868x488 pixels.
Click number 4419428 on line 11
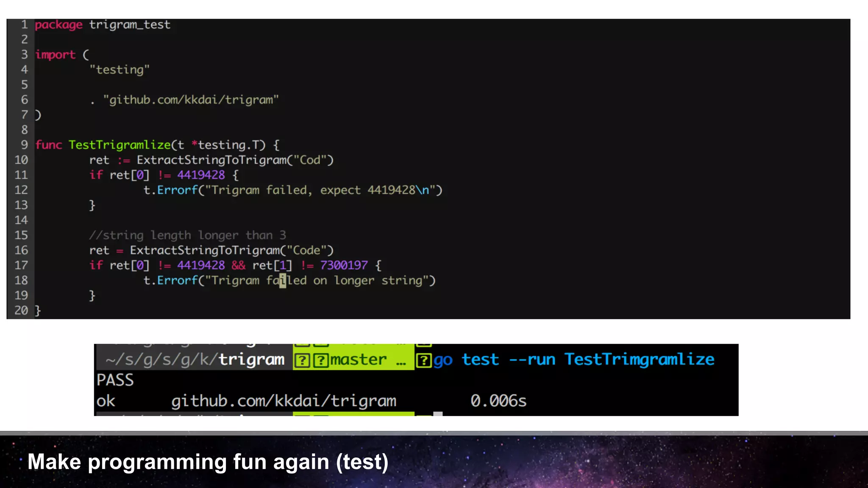(x=201, y=175)
